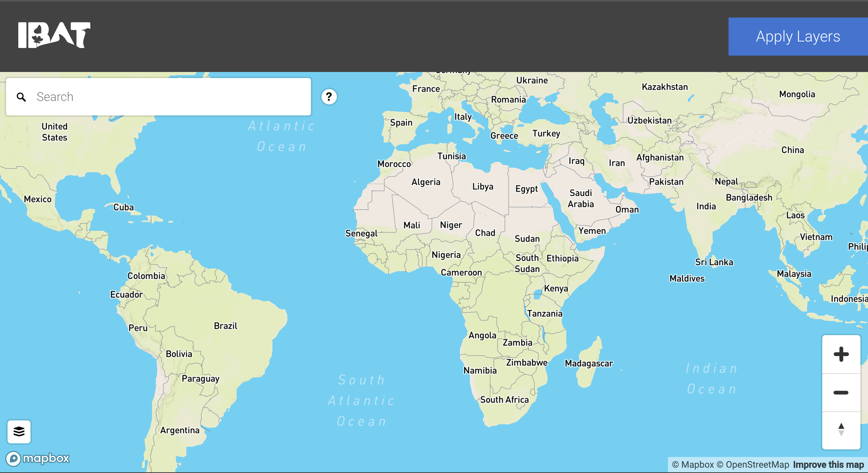Viewport: 868px width, 473px height.
Task: Open the layers panel icon
Action: coord(19,431)
